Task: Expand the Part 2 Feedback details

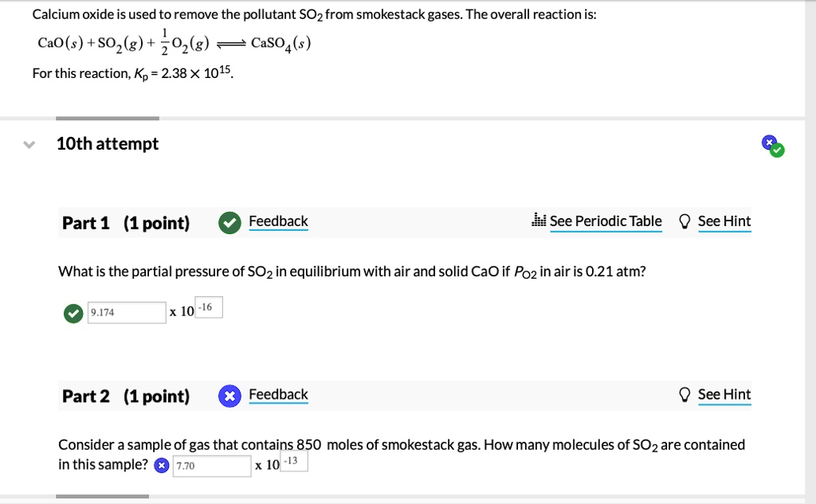Action: point(278,394)
